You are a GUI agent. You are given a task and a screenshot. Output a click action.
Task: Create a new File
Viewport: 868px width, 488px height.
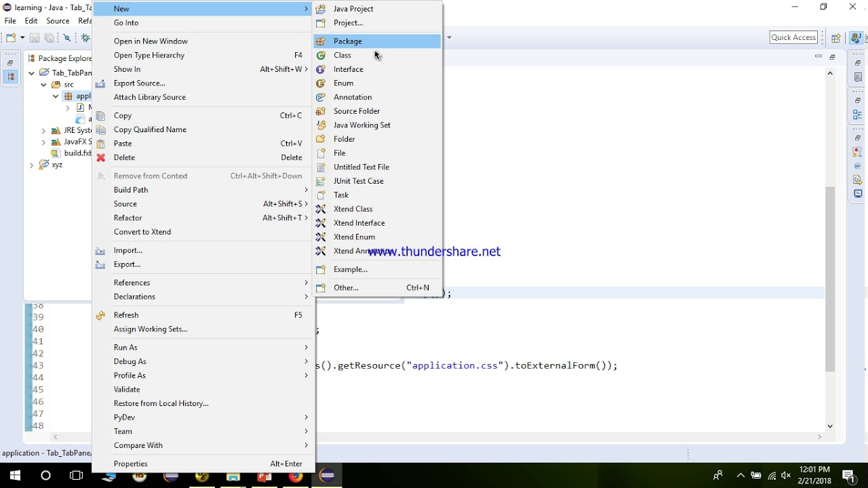click(377, 153)
